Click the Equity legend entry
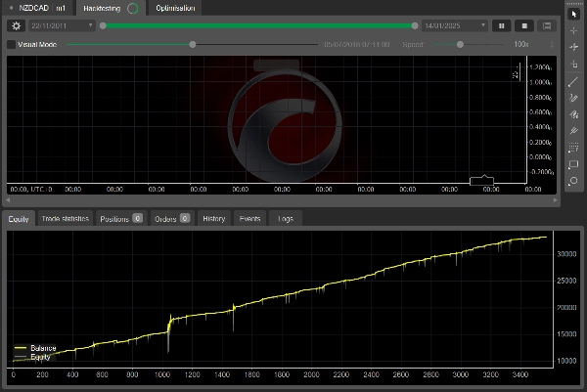Image resolution: width=587 pixels, height=392 pixels. pyautogui.click(x=32, y=357)
